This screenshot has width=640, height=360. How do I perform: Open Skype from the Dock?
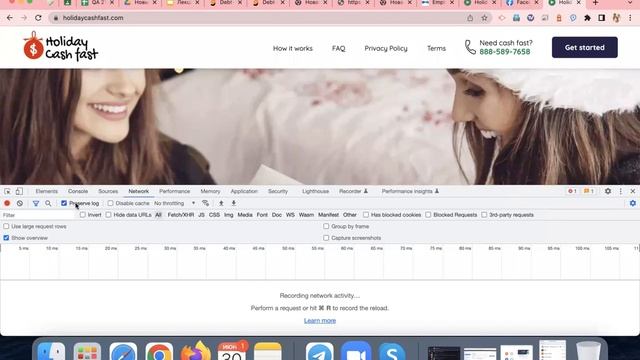click(391, 352)
